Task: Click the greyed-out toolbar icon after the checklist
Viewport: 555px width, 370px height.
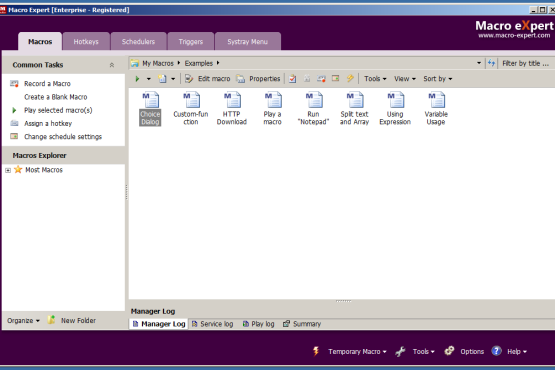Action: point(307,79)
